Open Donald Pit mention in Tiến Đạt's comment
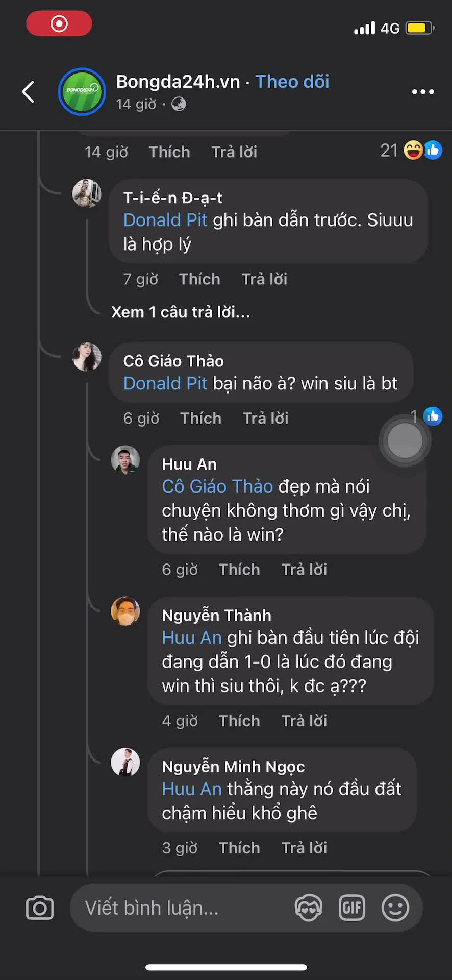Image resolution: width=452 pixels, height=980 pixels. [165, 220]
